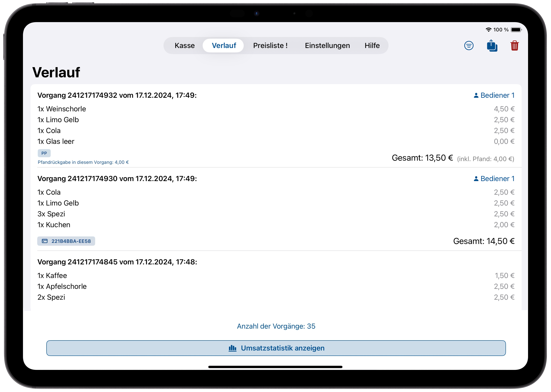Image resolution: width=551 pixels, height=392 pixels.
Task: Click the Verlauf page heading
Action: (x=56, y=72)
